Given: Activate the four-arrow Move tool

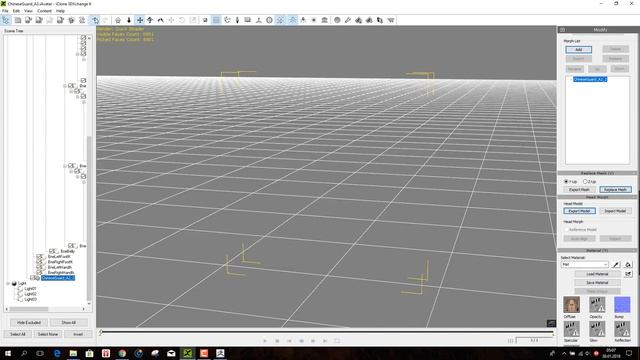Looking at the screenshot, I should pyautogui.click(x=140, y=20).
